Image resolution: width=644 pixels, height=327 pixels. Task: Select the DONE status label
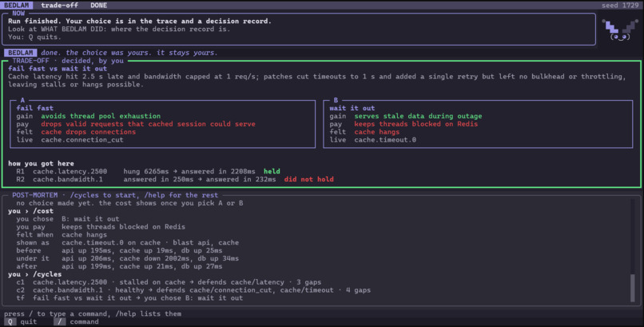[x=98, y=6]
